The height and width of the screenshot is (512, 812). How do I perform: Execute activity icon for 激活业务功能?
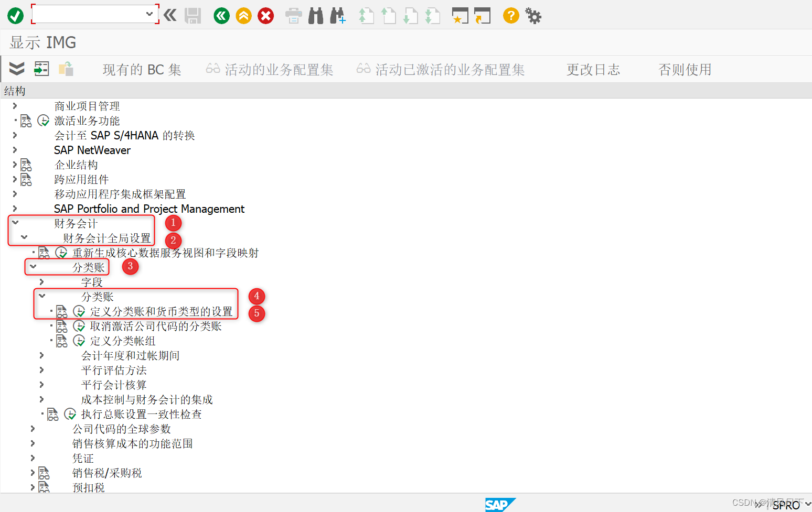(x=44, y=121)
